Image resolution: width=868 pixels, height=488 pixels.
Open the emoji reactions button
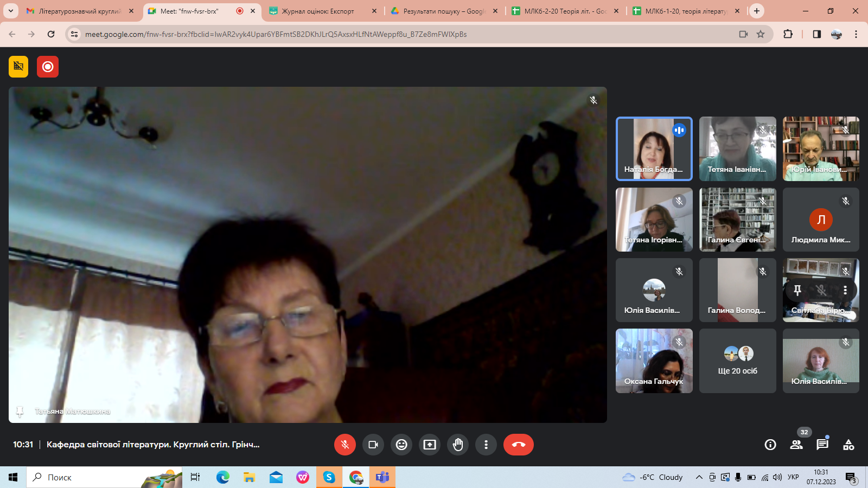[401, 445]
